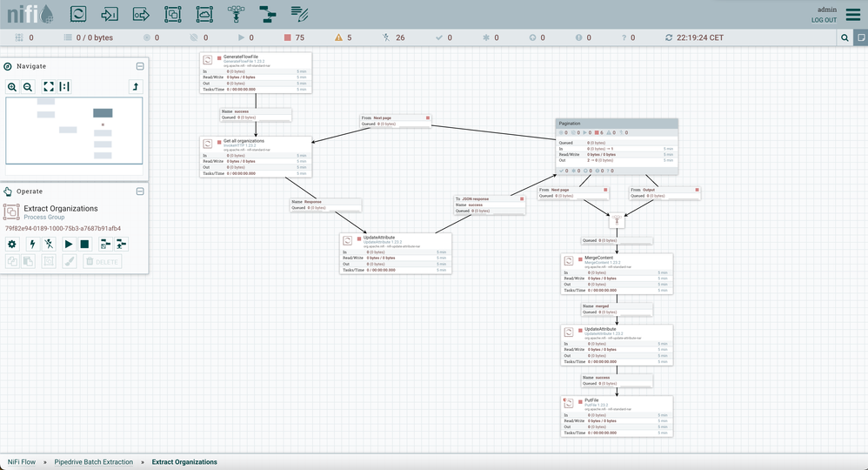This screenshot has height=470, width=868.
Task: Stop the Extract Organizations process group
Action: pyautogui.click(x=84, y=245)
